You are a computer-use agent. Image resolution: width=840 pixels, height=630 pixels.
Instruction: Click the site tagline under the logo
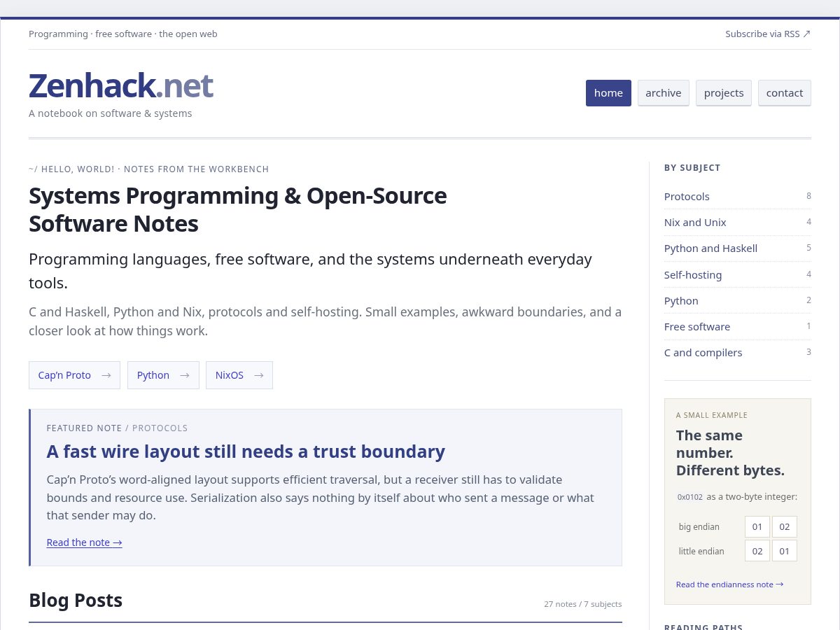pos(110,113)
